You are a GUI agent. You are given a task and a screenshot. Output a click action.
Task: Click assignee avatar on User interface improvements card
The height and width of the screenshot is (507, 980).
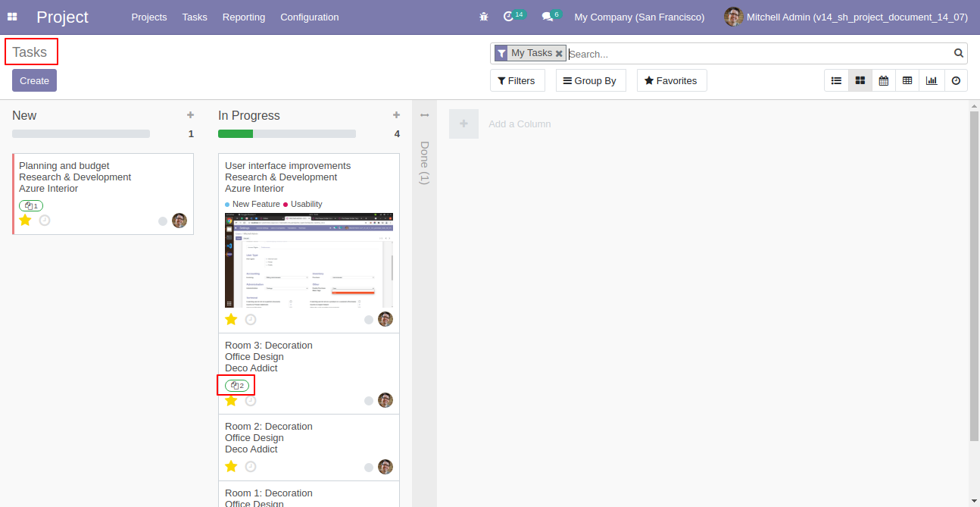point(385,319)
